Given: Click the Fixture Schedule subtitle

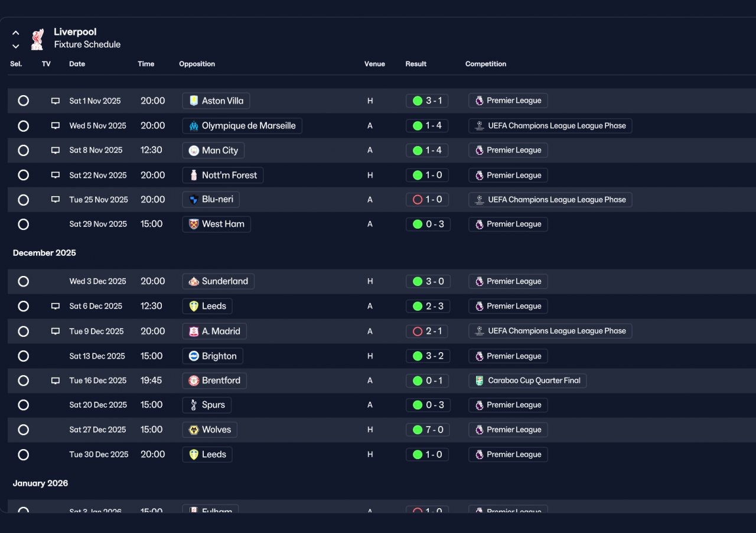Looking at the screenshot, I should pos(87,44).
